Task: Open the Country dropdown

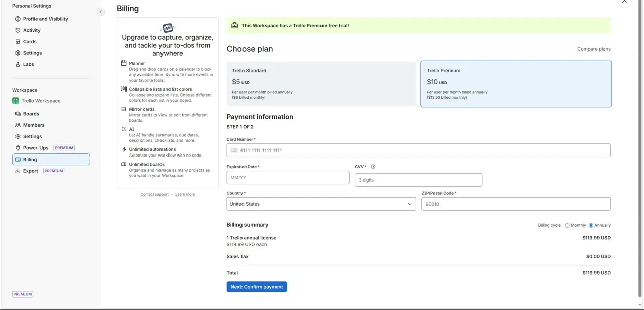Action: [x=321, y=204]
